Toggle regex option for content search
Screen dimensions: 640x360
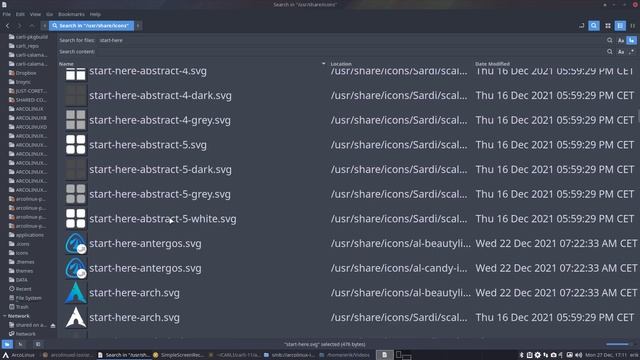631,52
